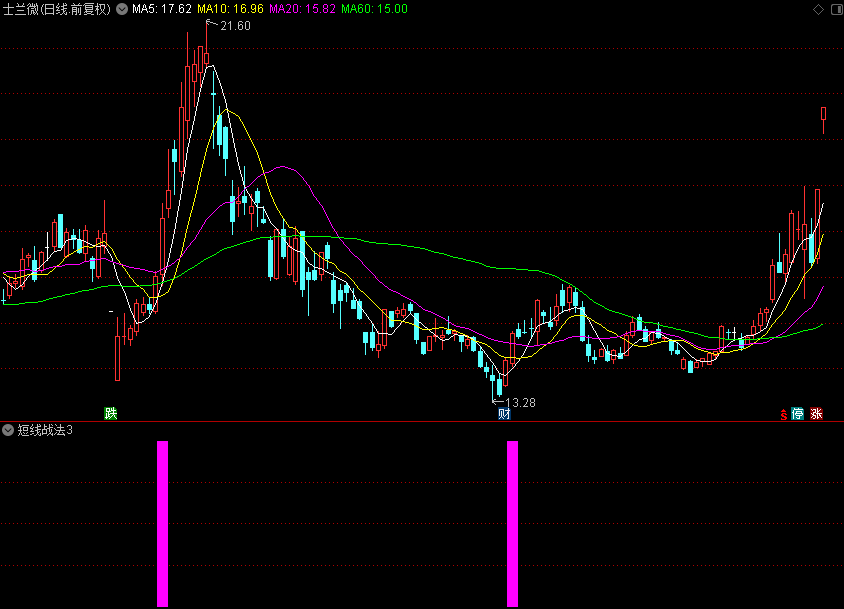844x609 pixels.
Task: Click the MA60: 15.00 label
Action: coord(375,9)
